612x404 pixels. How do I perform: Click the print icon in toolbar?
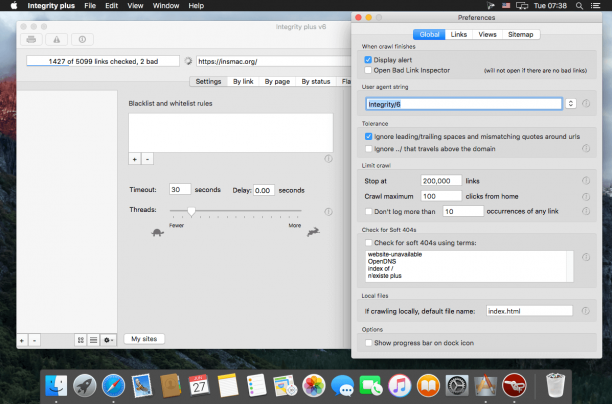[x=31, y=39]
